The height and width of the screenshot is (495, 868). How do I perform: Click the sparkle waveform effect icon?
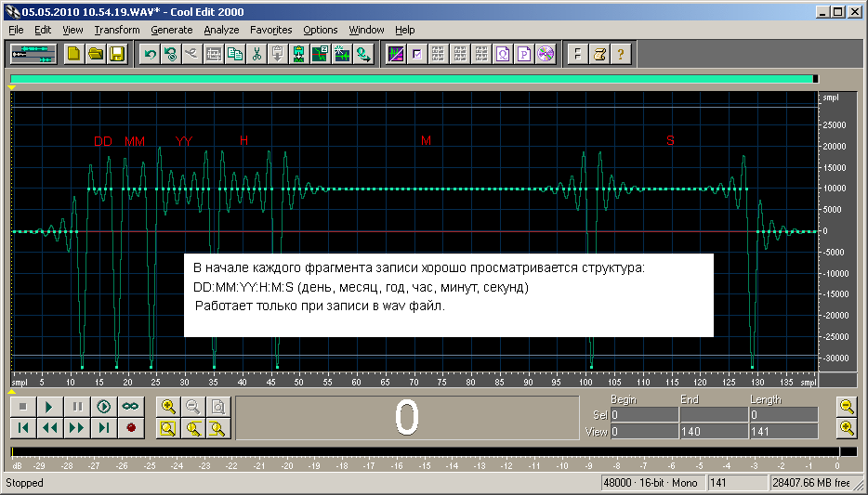pyautogui.click(x=342, y=54)
